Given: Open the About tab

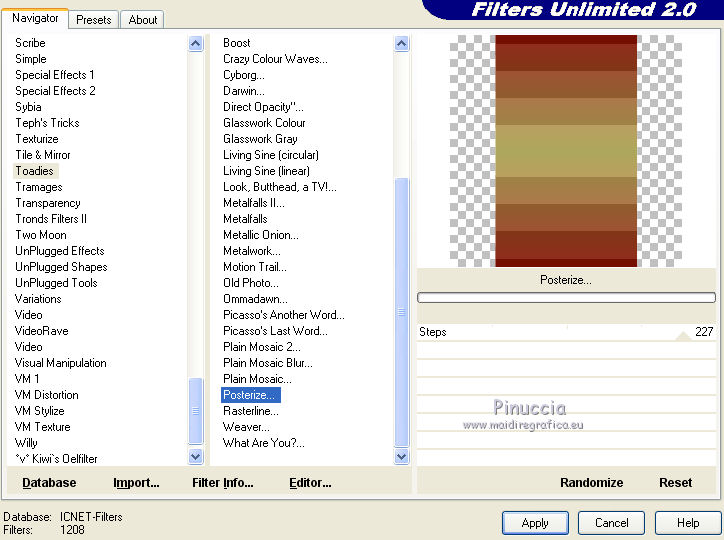Looking at the screenshot, I should tap(143, 20).
